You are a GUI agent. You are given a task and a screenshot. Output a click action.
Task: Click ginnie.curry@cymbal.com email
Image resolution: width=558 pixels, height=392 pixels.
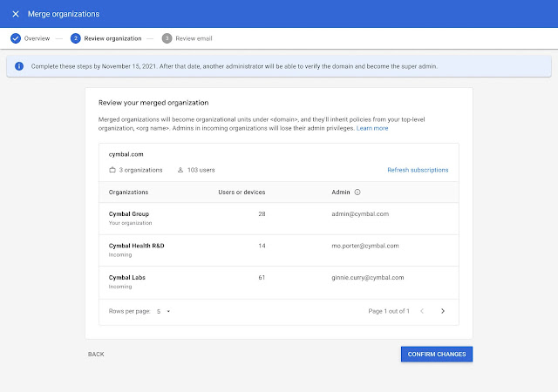[x=368, y=278]
